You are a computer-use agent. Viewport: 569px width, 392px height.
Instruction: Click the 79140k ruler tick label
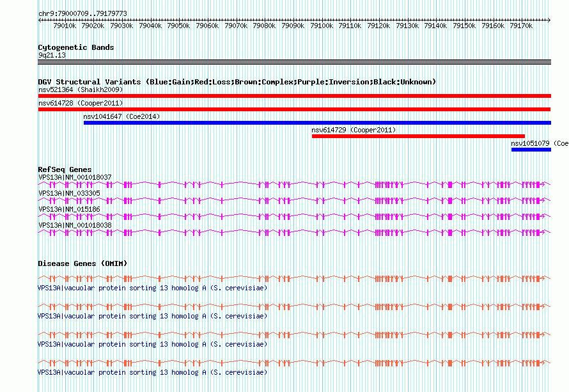[435, 26]
